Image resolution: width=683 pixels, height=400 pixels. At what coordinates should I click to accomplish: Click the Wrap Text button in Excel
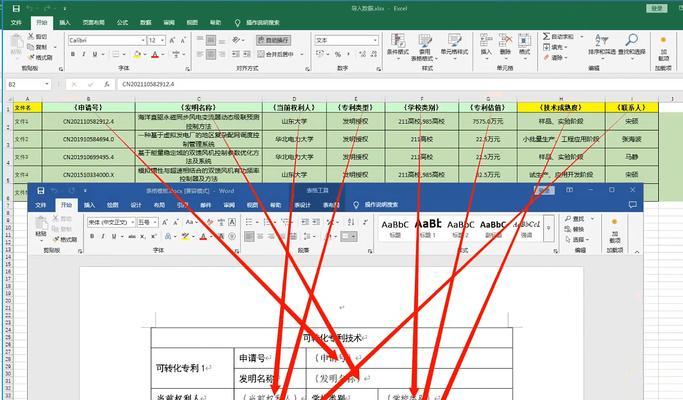(274, 40)
